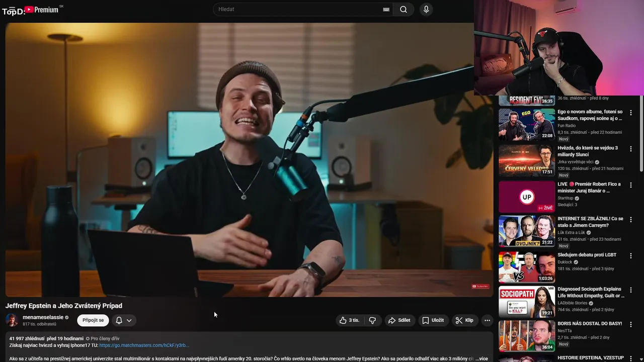The width and height of the screenshot is (644, 362).
Task: Open options menu for Ego o novom albume video
Action: tap(630, 113)
